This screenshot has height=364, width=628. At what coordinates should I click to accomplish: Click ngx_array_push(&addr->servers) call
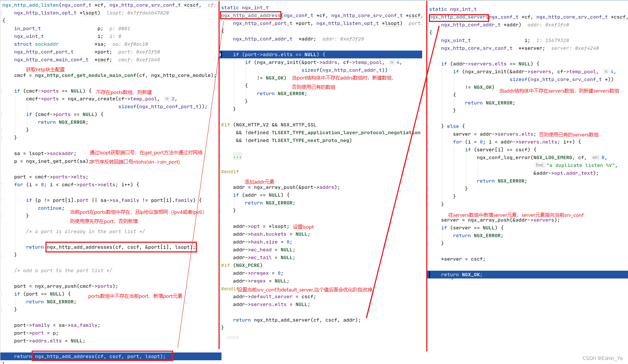tap(512, 220)
